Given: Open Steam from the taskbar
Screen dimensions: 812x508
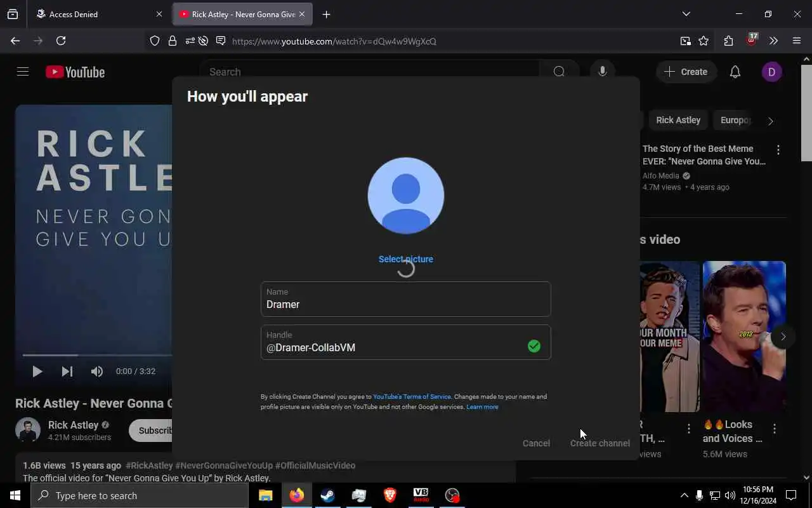Looking at the screenshot, I should click(x=328, y=495).
